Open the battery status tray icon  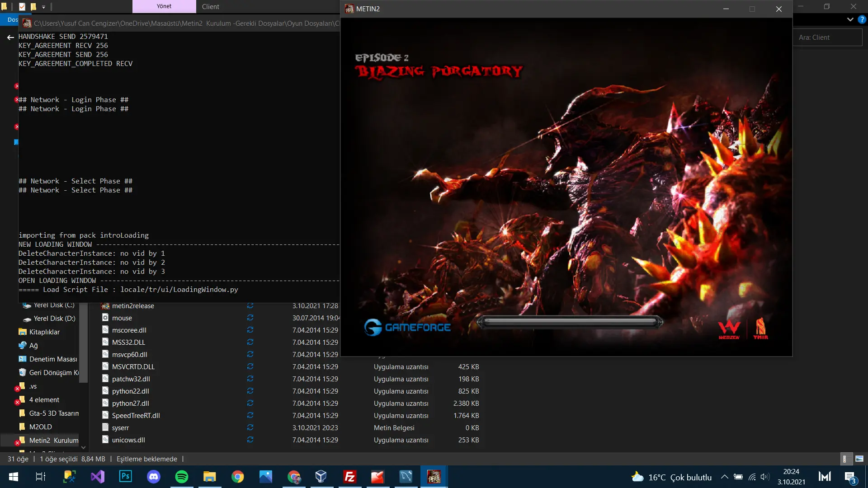coord(738,477)
